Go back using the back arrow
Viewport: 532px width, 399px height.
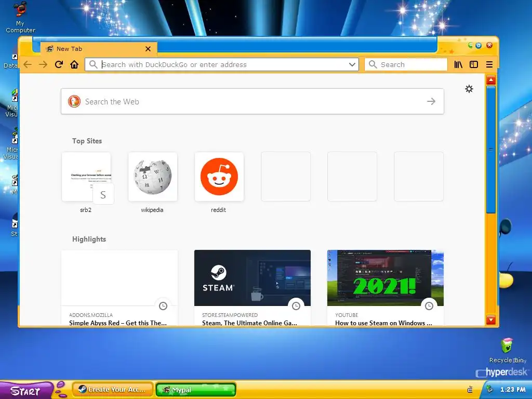click(28, 64)
